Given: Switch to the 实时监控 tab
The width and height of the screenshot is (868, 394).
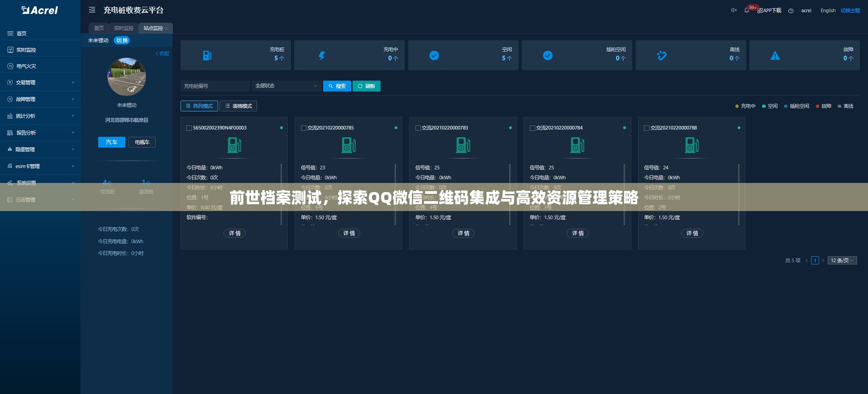Looking at the screenshot, I should (124, 28).
